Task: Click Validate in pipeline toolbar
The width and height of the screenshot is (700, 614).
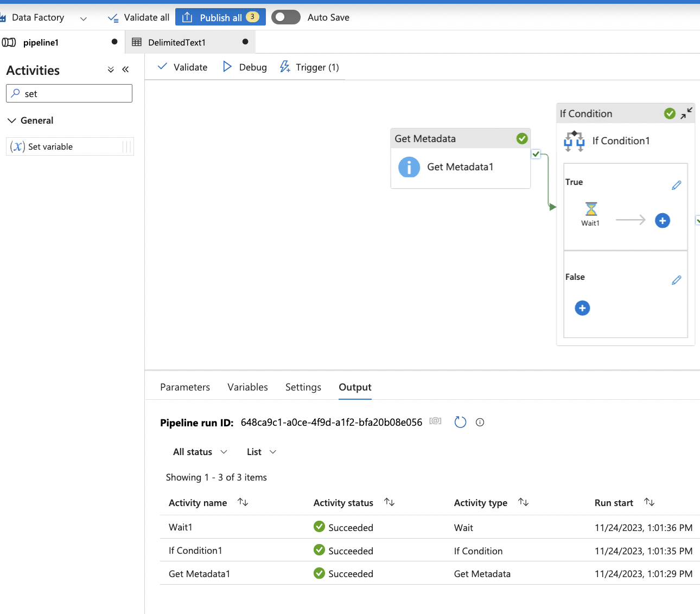Action: pyautogui.click(x=182, y=67)
